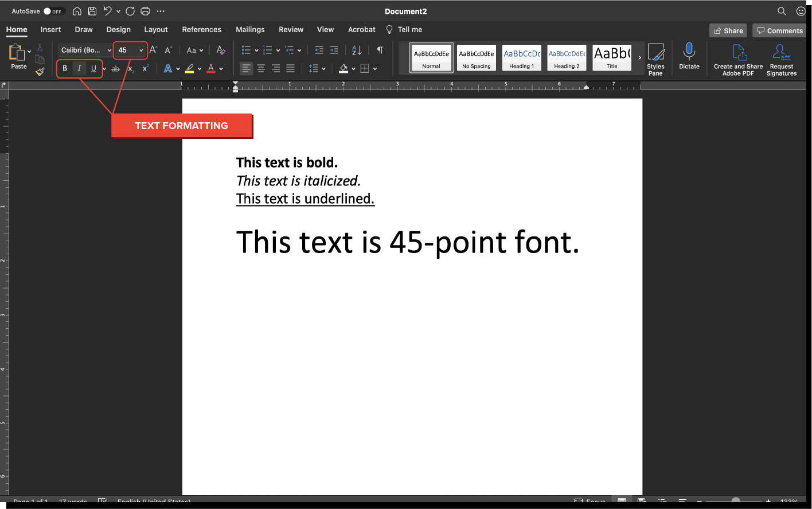Toggle Italic formatting
The height and width of the screenshot is (509, 812).
coord(79,69)
